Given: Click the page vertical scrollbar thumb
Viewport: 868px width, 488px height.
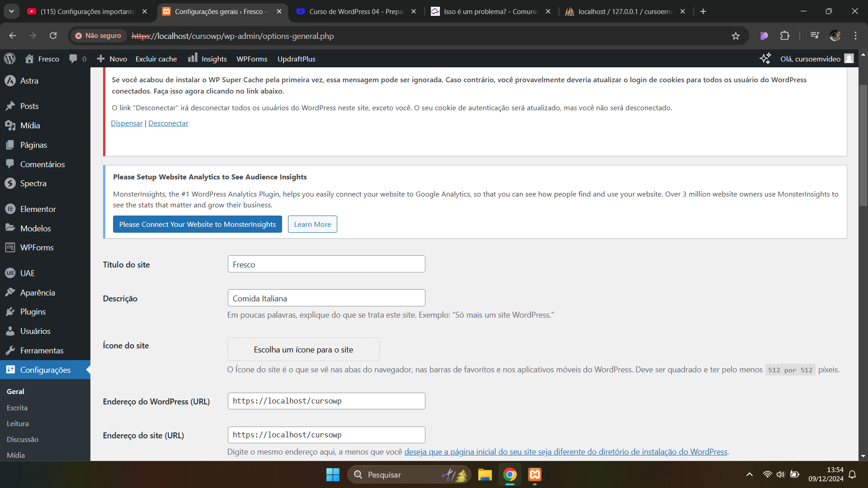Looking at the screenshot, I should coord(863,145).
